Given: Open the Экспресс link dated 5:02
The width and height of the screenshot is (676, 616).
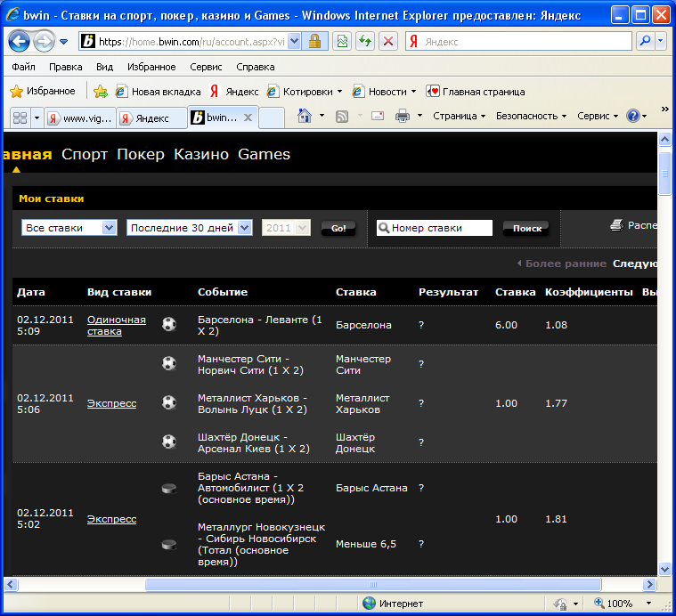Looking at the screenshot, I should click(x=111, y=519).
